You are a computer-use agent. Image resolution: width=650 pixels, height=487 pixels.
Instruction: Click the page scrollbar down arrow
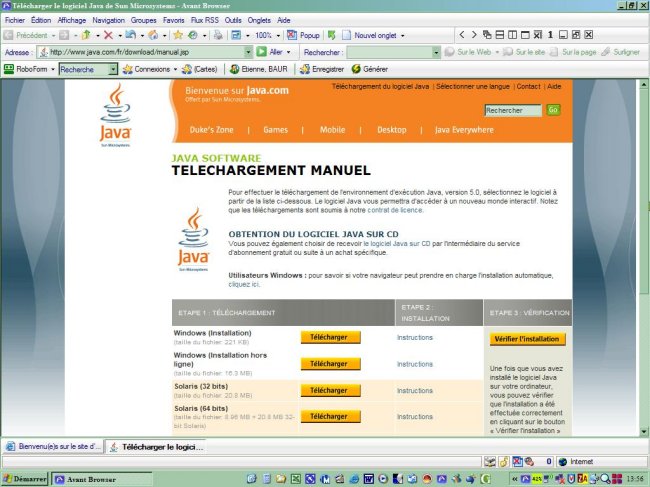click(644, 431)
